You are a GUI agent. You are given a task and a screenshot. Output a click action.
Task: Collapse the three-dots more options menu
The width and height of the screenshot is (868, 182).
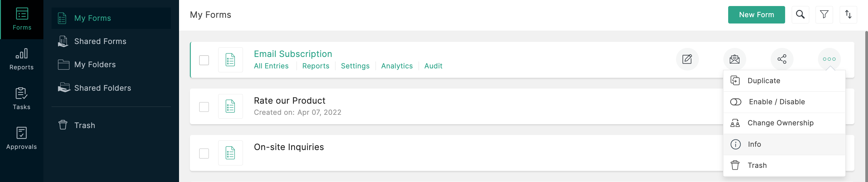pyautogui.click(x=829, y=59)
